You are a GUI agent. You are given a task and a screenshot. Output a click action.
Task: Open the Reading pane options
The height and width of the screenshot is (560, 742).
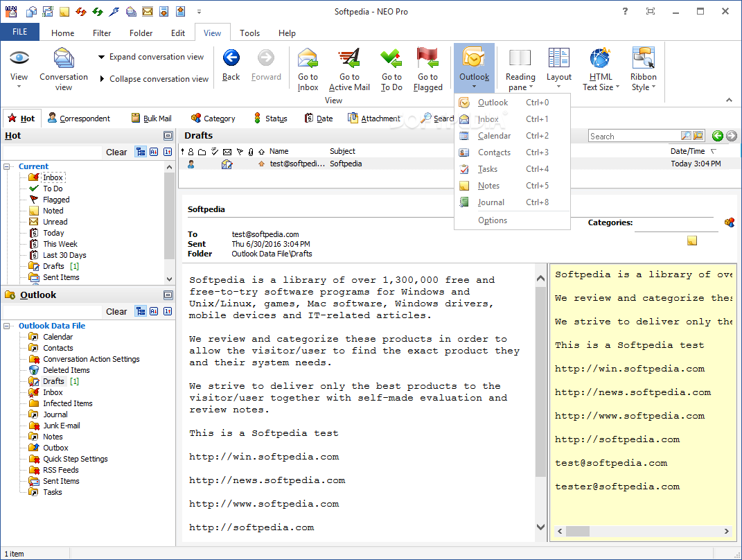coord(520,69)
